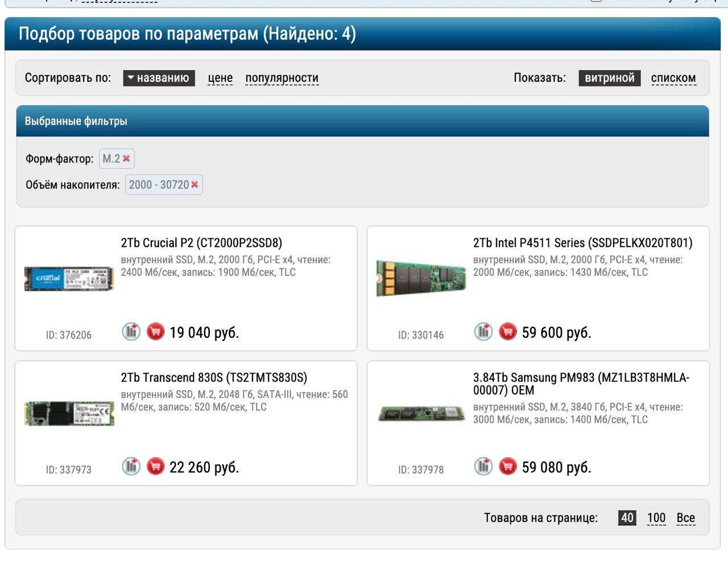Open 2Tb Transcend 830S product title

[214, 378]
